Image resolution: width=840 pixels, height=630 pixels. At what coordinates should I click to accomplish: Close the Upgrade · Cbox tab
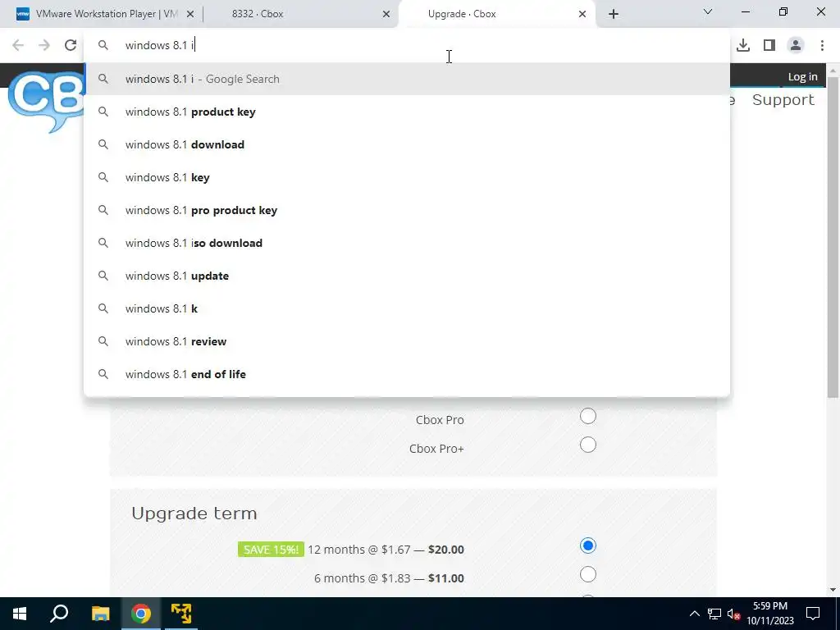pos(582,14)
